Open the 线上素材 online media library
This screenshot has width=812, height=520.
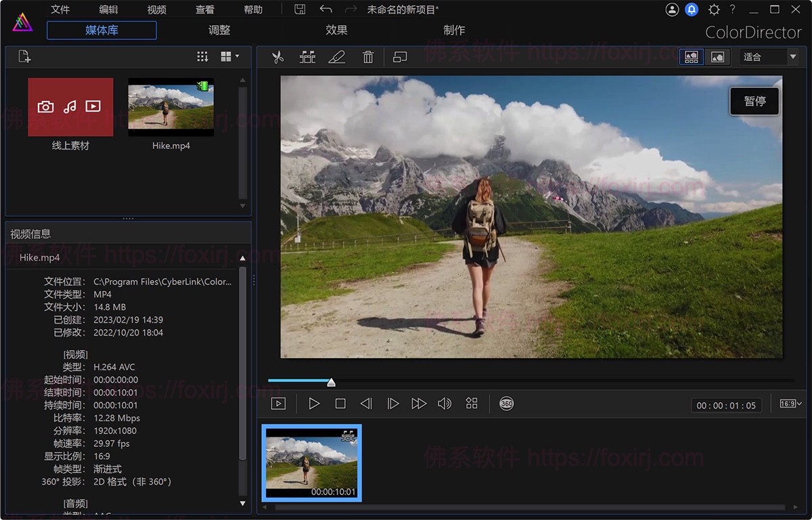70,106
